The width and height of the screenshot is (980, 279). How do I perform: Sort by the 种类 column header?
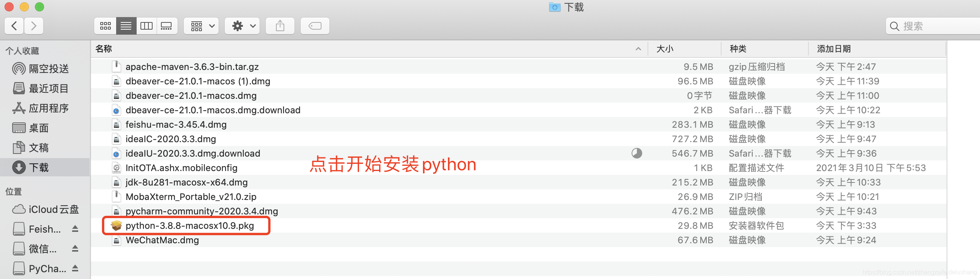pos(738,49)
